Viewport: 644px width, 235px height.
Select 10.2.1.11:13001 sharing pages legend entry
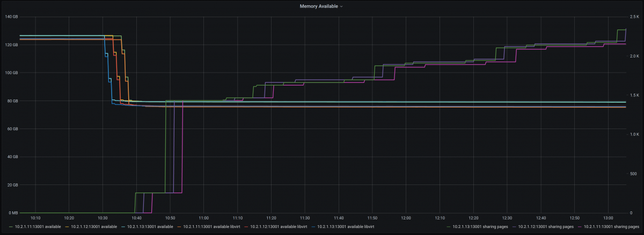point(608,227)
